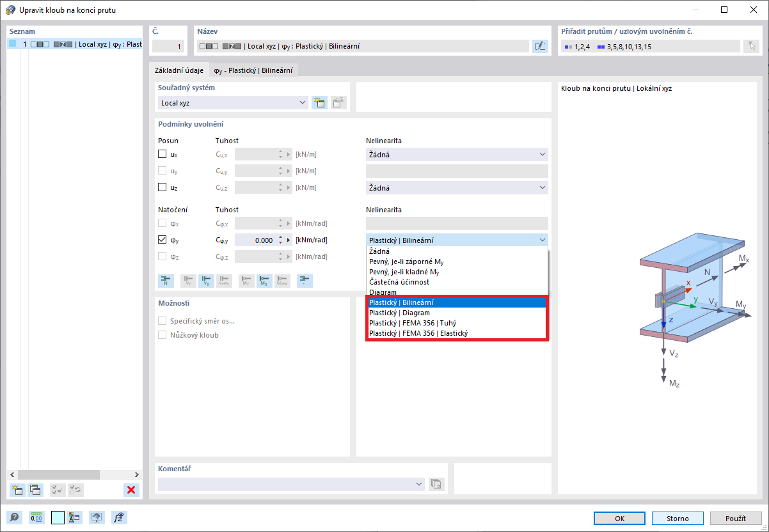Select Plastický | Diagram option
Viewport: 769px width, 532px height.
tap(457, 313)
